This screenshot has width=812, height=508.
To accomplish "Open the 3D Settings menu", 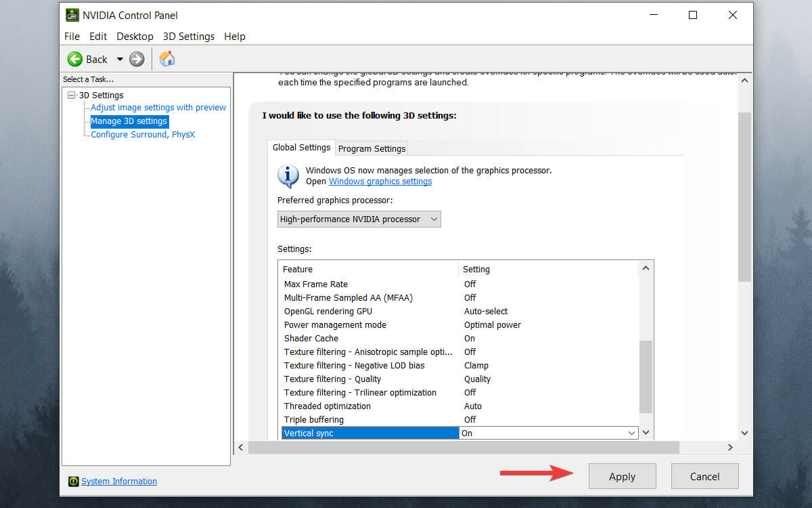I will point(189,37).
